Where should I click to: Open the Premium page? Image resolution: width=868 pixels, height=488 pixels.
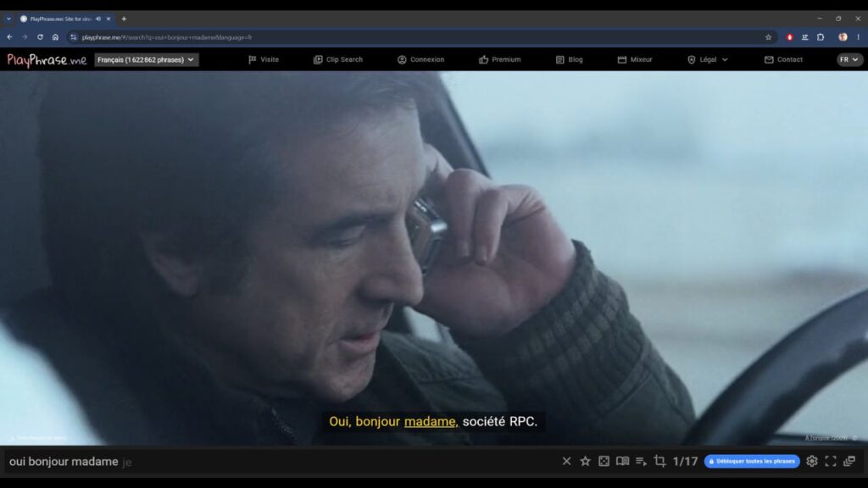[500, 60]
